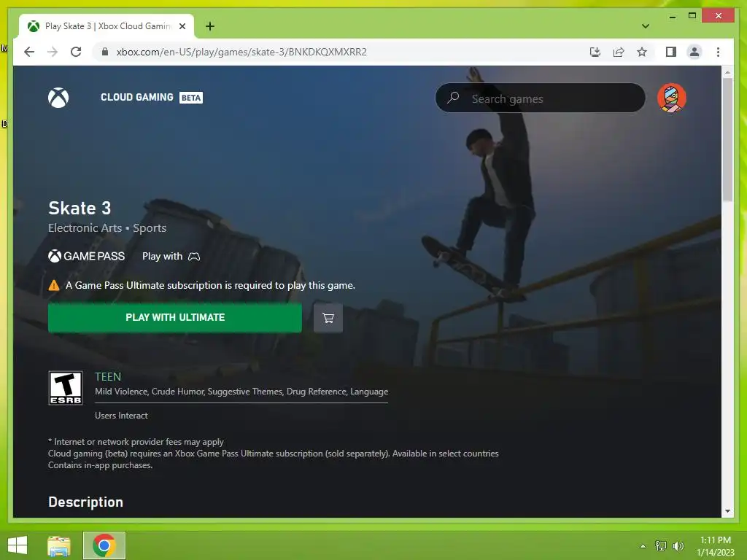
Task: Close the Play Skate 3 browser tab
Action: coord(182,26)
